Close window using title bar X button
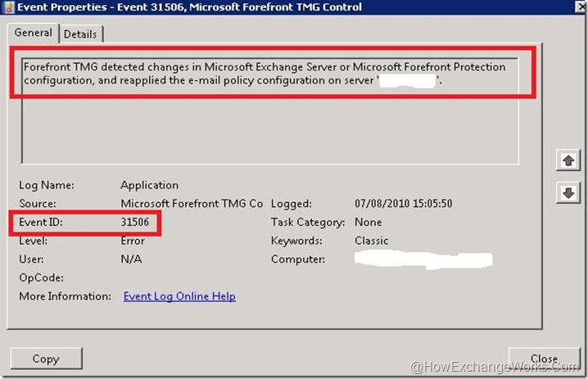 pos(581,7)
